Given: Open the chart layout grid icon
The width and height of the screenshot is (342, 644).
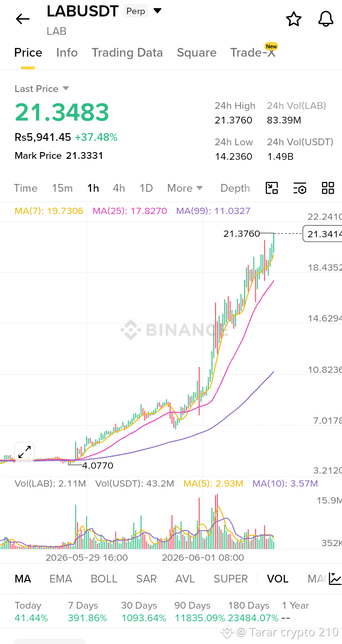Looking at the screenshot, I should [328, 188].
